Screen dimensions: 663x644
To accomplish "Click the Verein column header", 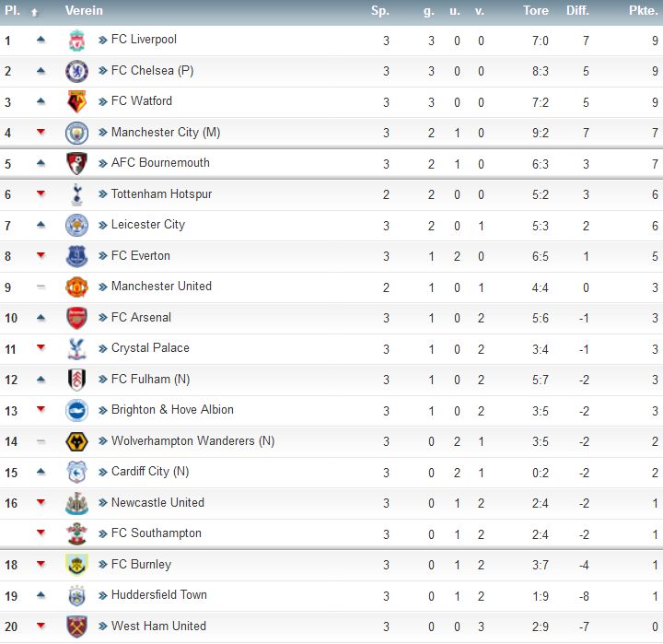I will point(84,10).
